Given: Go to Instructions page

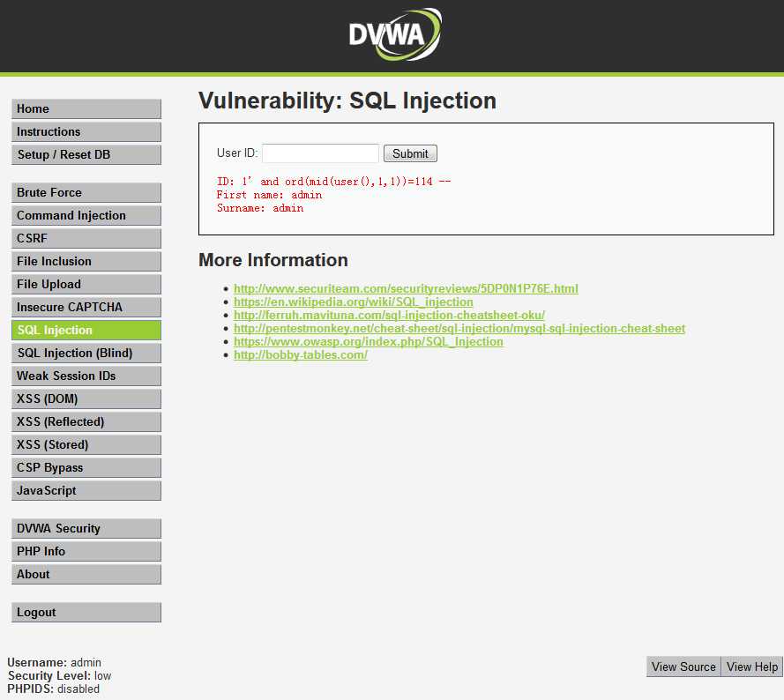Looking at the screenshot, I should click(86, 132).
